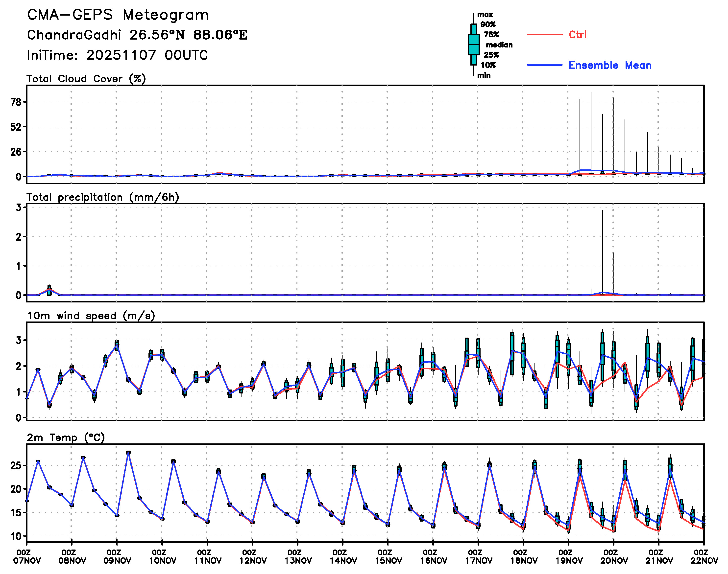This screenshot has height=574, width=728.
Task: Click the Total Cloud Cover panel title
Action: pyautogui.click(x=86, y=79)
